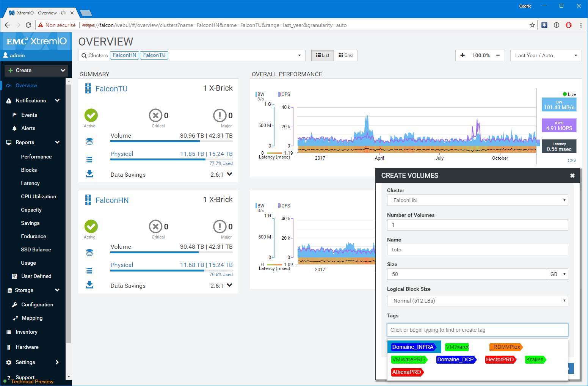
Task: Click the FalconTU volume database icon
Action: pyautogui.click(x=89, y=141)
